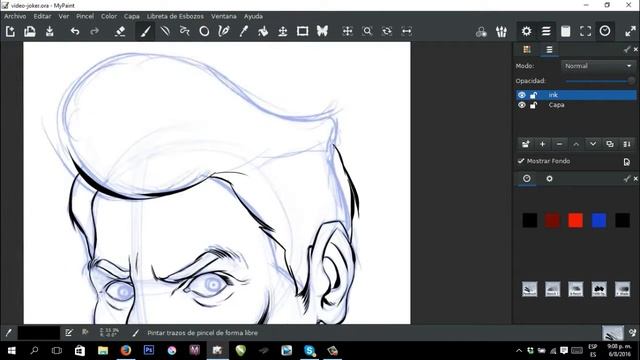Select the ellipse drawing tool
The width and height of the screenshot is (640, 360).
click(204, 31)
